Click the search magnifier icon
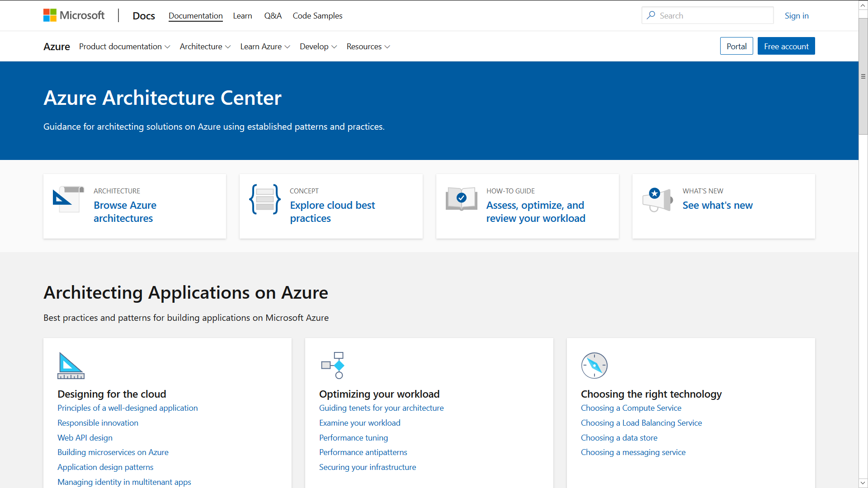This screenshot has width=868, height=488. (651, 15)
